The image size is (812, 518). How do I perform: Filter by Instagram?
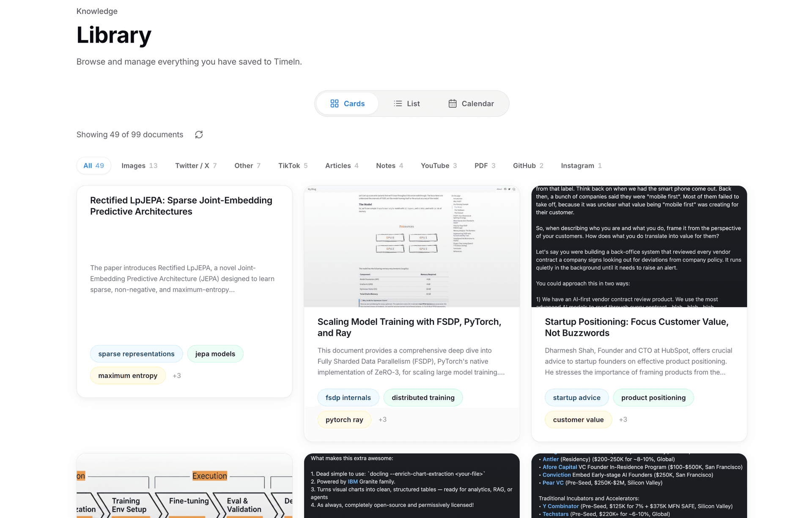point(581,166)
